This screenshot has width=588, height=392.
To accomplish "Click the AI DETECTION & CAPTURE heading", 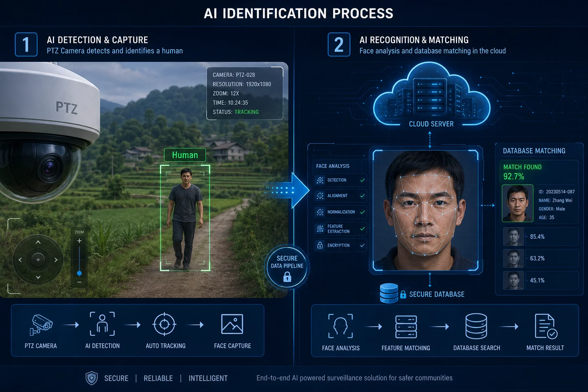I will point(97,40).
